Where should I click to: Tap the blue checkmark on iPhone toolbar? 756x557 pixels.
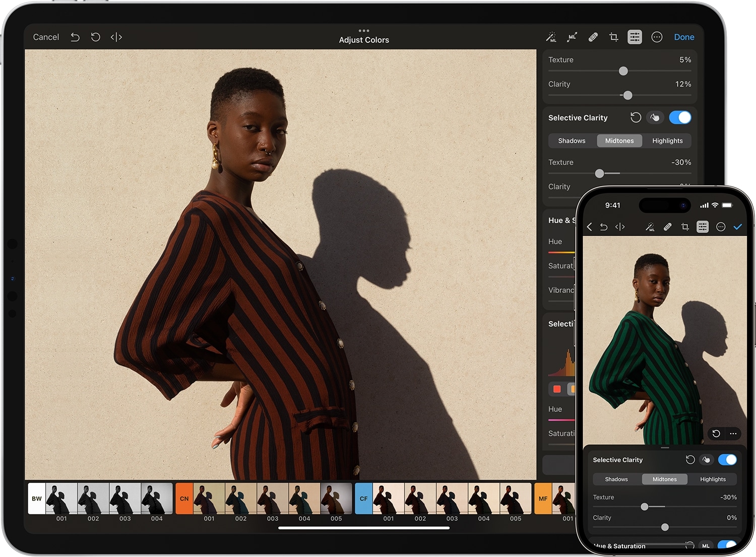737,227
